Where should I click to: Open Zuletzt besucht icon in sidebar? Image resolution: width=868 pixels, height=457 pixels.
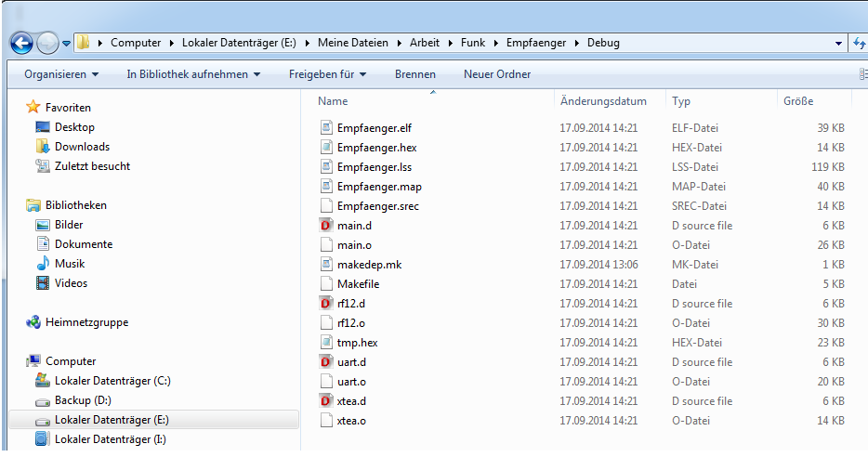click(x=43, y=165)
